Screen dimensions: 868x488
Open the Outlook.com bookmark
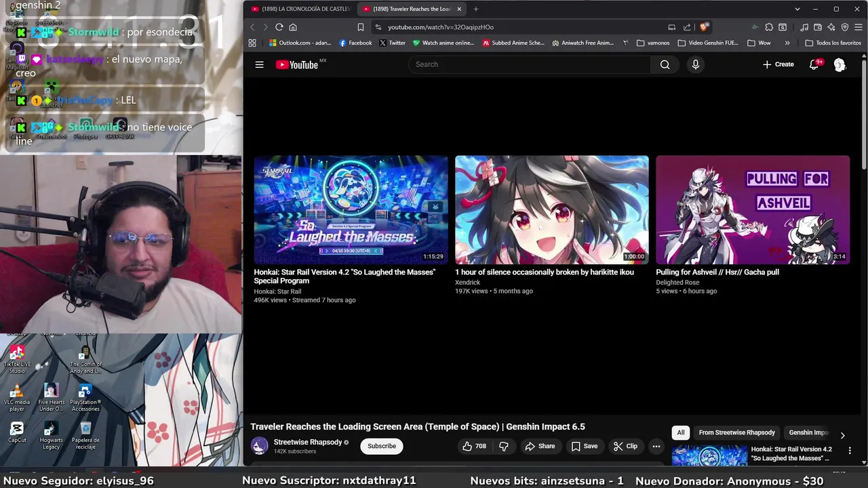pyautogui.click(x=300, y=43)
